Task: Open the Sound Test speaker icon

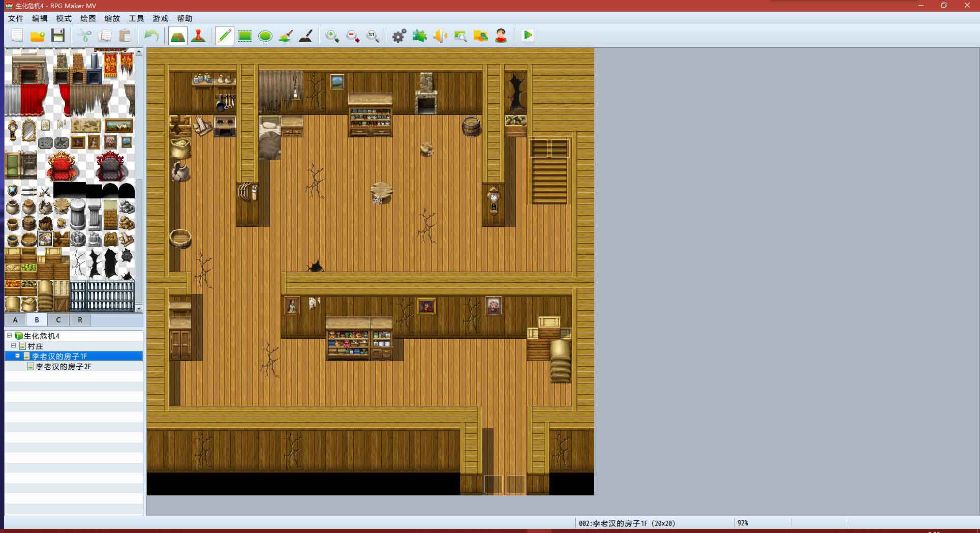Action: click(x=440, y=36)
